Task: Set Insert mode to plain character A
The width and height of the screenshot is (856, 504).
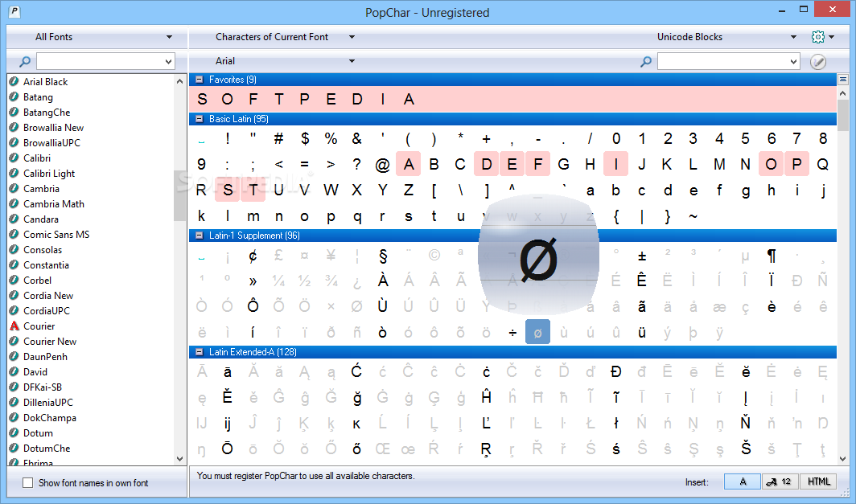Action: point(743,481)
